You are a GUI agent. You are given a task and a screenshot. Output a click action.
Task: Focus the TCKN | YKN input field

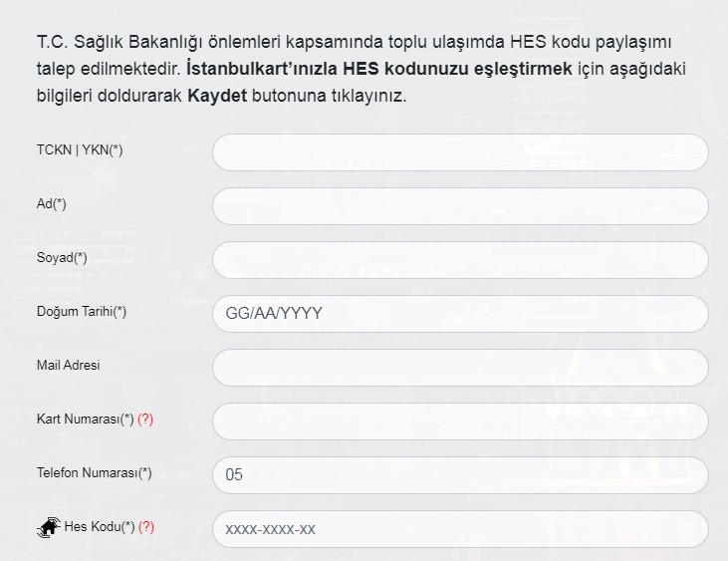click(x=459, y=152)
